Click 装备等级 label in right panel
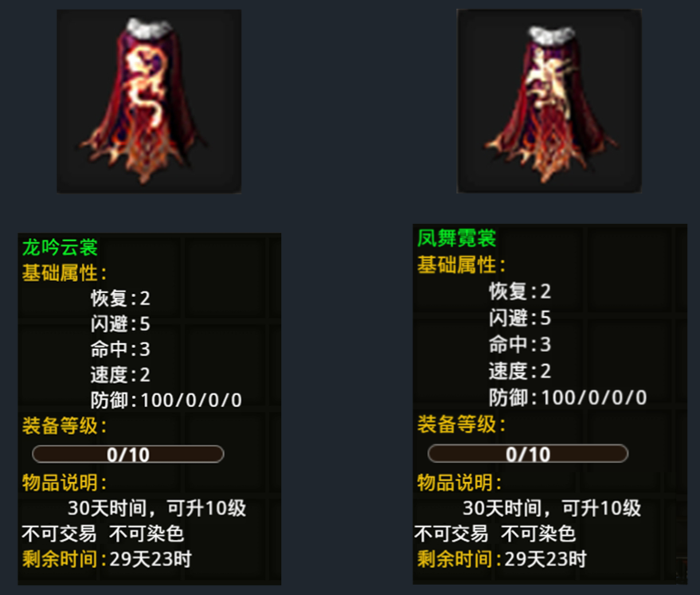 tap(461, 424)
